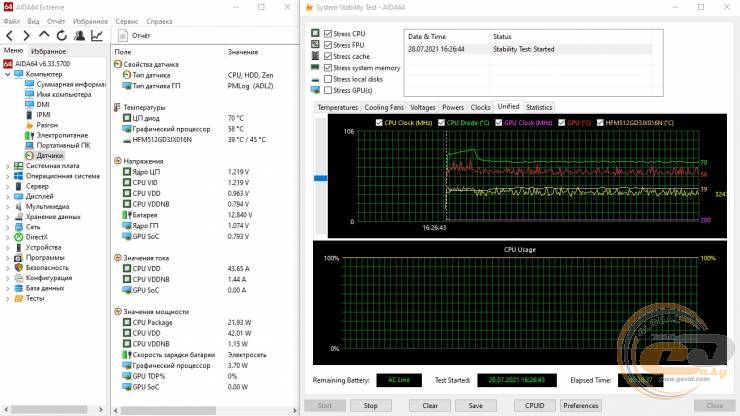
Task: Uncheck the GPU Clock (MHz) graph checkbox
Action: 498,123
